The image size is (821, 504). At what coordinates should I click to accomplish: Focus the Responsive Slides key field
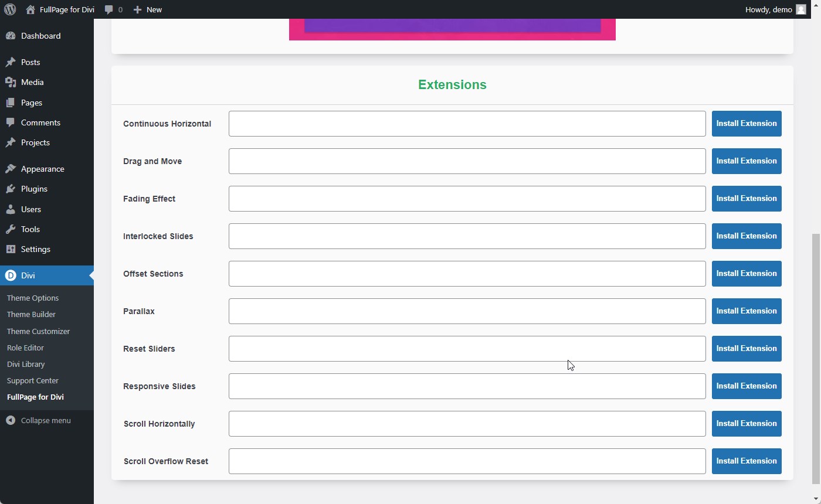point(467,386)
